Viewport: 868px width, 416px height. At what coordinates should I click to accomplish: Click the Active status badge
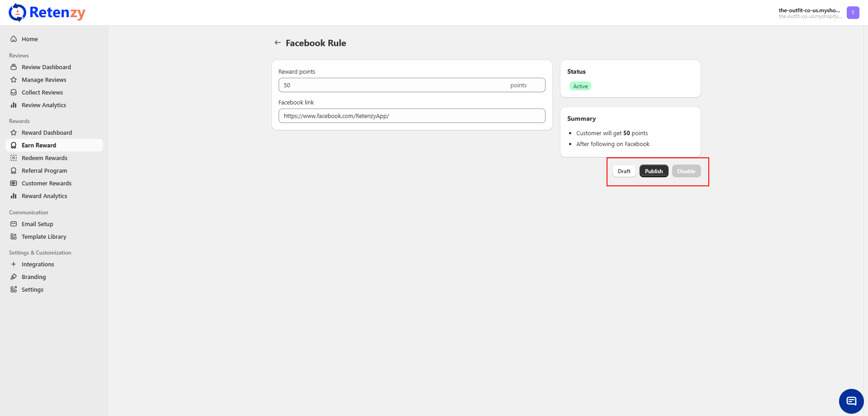coord(580,86)
